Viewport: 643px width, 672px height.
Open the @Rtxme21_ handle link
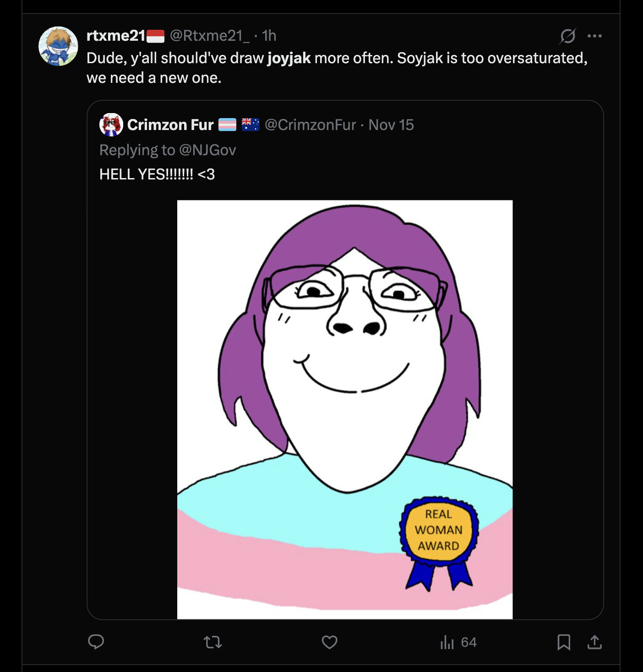(210, 36)
